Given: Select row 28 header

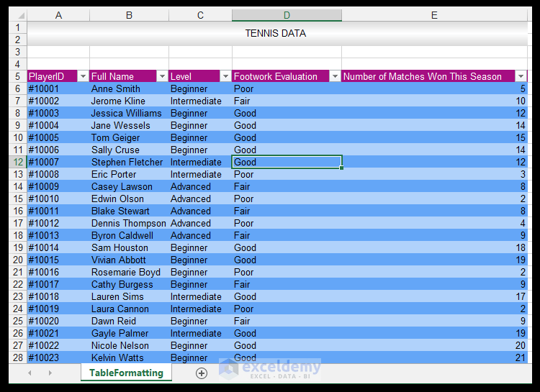Looking at the screenshot, I should tap(18, 357).
